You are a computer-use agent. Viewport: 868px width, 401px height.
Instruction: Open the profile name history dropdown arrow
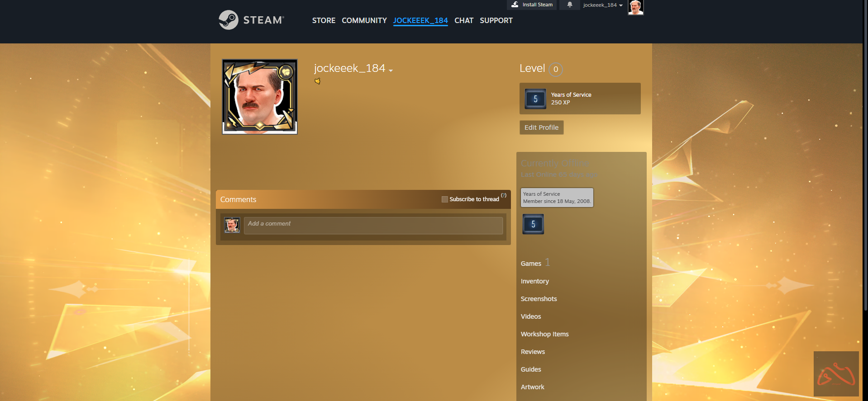(391, 71)
